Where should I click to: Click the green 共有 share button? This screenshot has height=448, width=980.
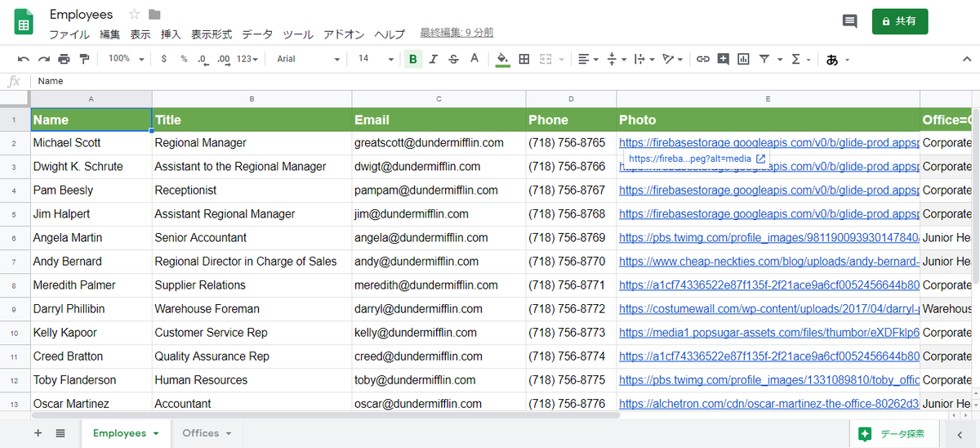click(x=900, y=21)
